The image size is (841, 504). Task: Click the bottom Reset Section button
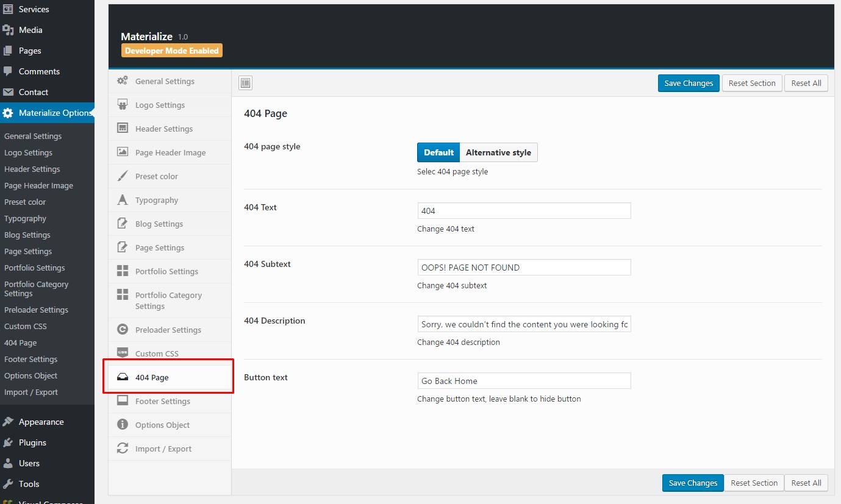point(754,483)
